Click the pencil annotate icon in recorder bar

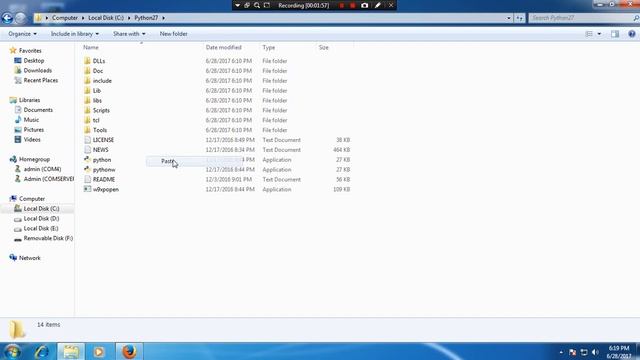coord(378,5)
